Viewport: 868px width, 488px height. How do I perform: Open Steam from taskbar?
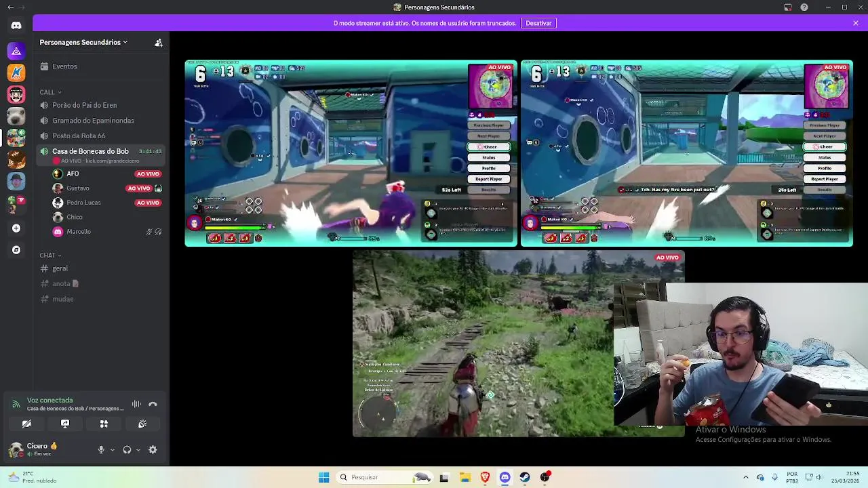click(525, 477)
